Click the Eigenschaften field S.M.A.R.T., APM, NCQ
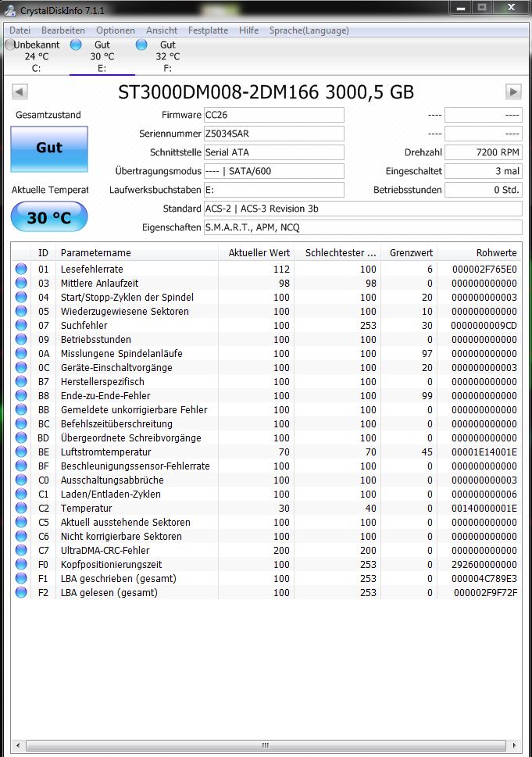 (362, 227)
